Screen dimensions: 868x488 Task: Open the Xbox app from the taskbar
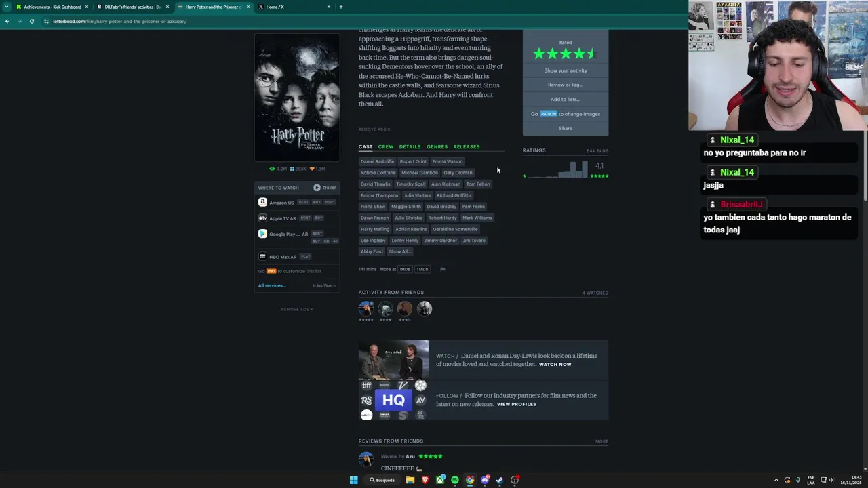pos(440,480)
